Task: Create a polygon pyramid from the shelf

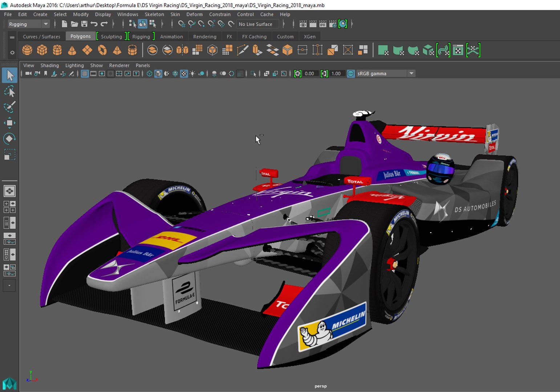Action: click(117, 50)
